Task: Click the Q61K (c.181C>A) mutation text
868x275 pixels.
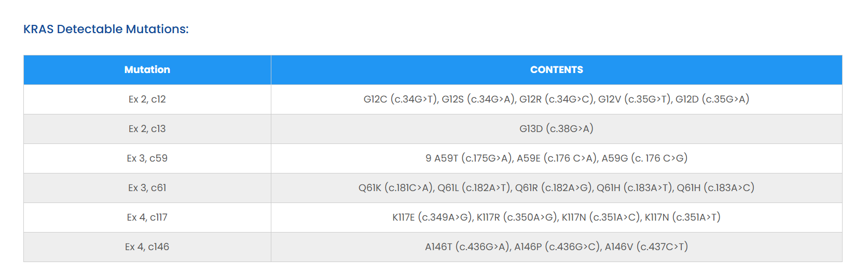Action: [x=396, y=188]
